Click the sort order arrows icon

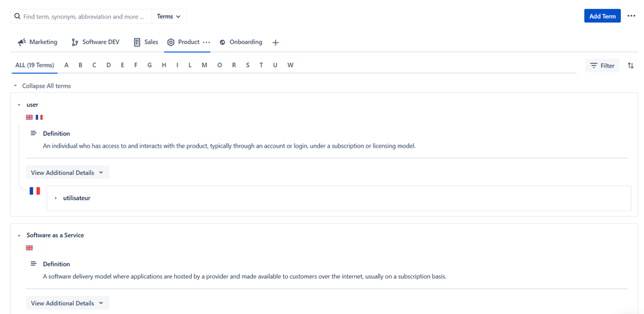point(630,66)
